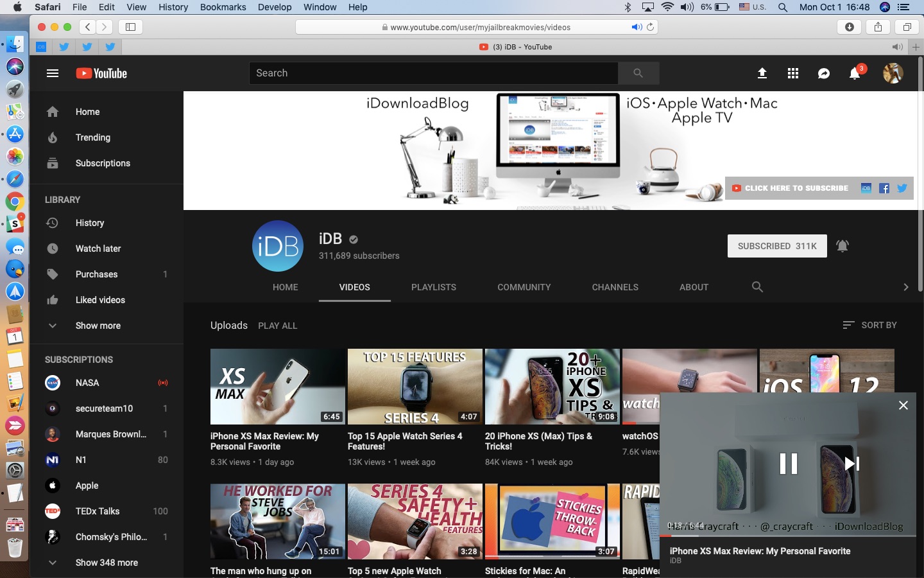Reveal more channel tabs with right chevron
The image size is (924, 578).
[905, 287]
